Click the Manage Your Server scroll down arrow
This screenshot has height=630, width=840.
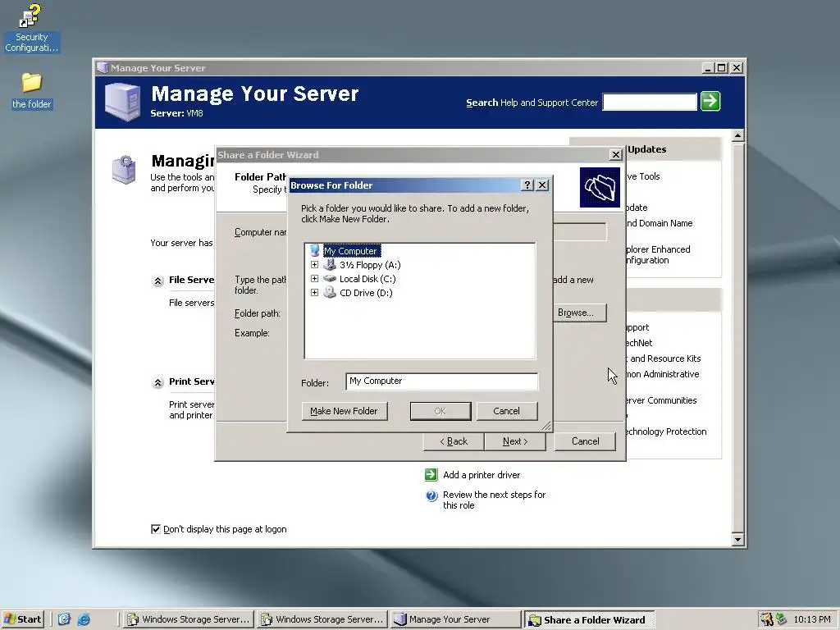click(737, 540)
